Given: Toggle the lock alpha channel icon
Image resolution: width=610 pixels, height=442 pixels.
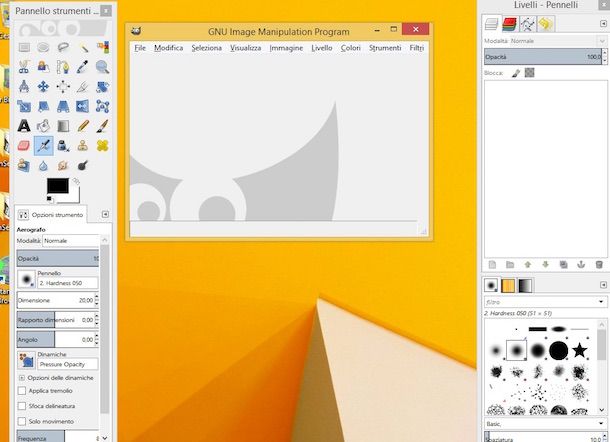Looking at the screenshot, I should tap(529, 73).
